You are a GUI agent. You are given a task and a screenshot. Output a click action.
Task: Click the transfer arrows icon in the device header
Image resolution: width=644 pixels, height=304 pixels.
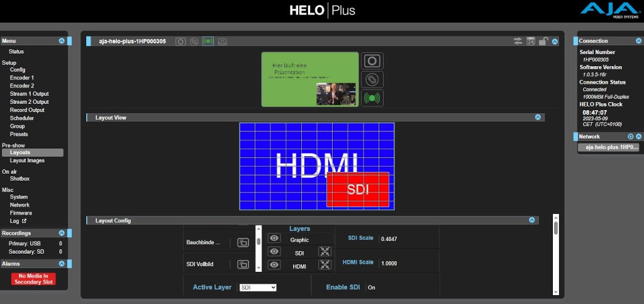[518, 42]
